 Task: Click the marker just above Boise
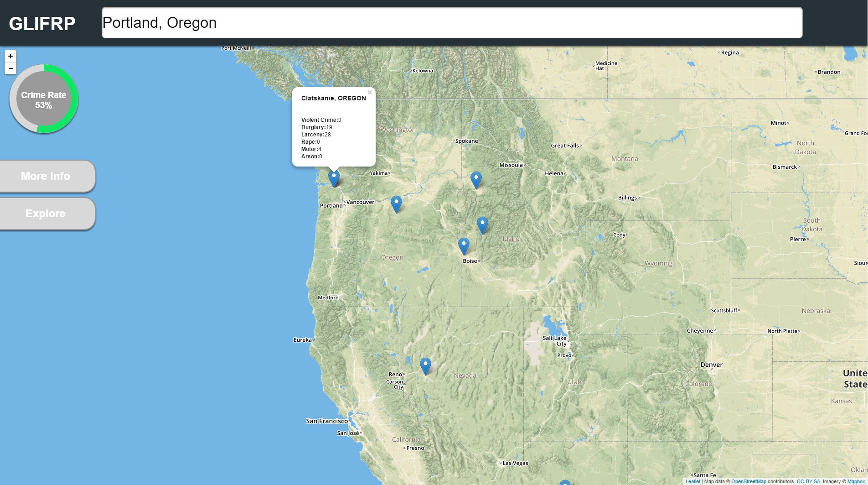point(464,246)
